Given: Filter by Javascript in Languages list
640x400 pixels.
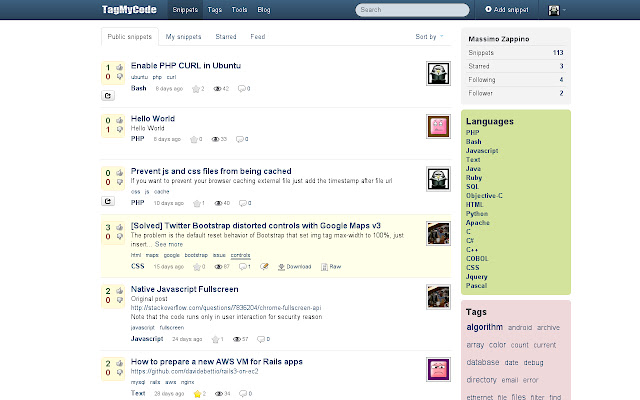Looking at the screenshot, I should [481, 150].
